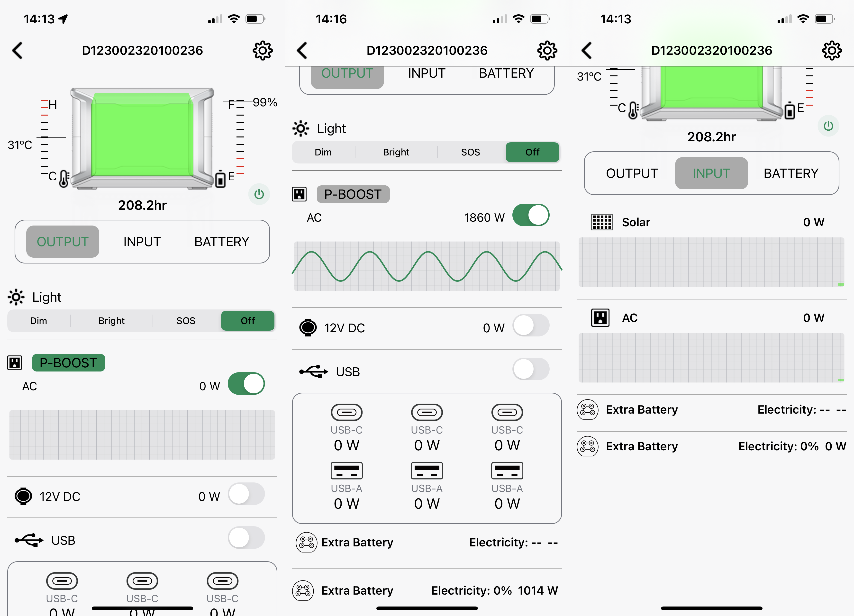Tap the USB trident icon on the middle screen
The image size is (854, 616).
tap(313, 371)
